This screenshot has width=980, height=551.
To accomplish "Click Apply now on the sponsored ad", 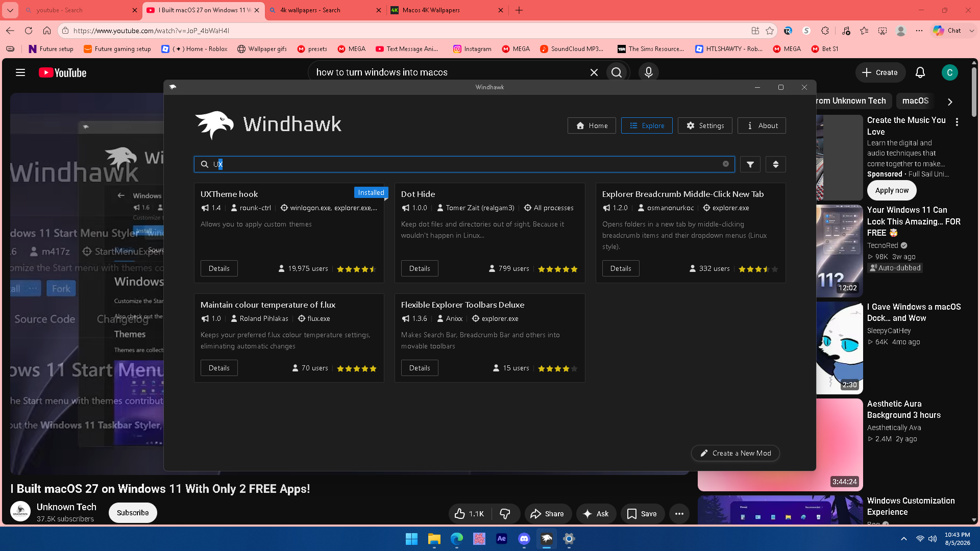I will 892,190.
